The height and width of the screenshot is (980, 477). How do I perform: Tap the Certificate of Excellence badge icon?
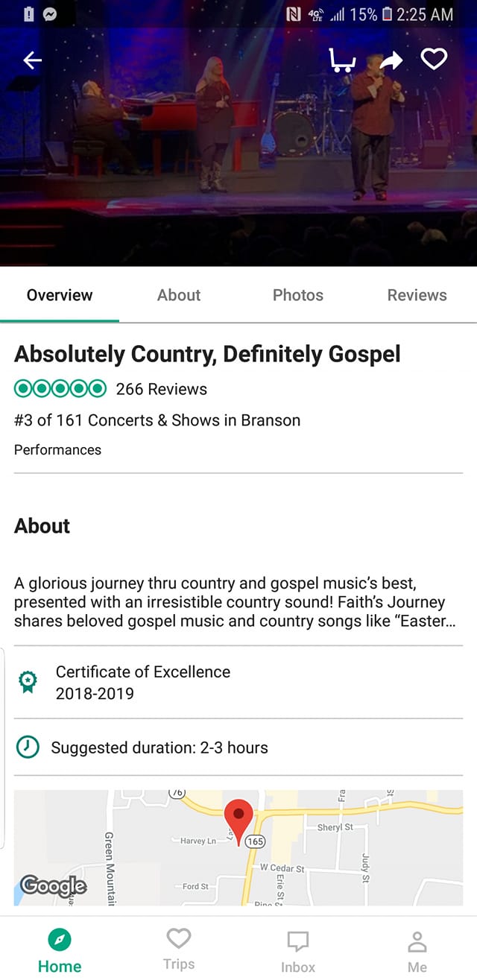coord(28,683)
